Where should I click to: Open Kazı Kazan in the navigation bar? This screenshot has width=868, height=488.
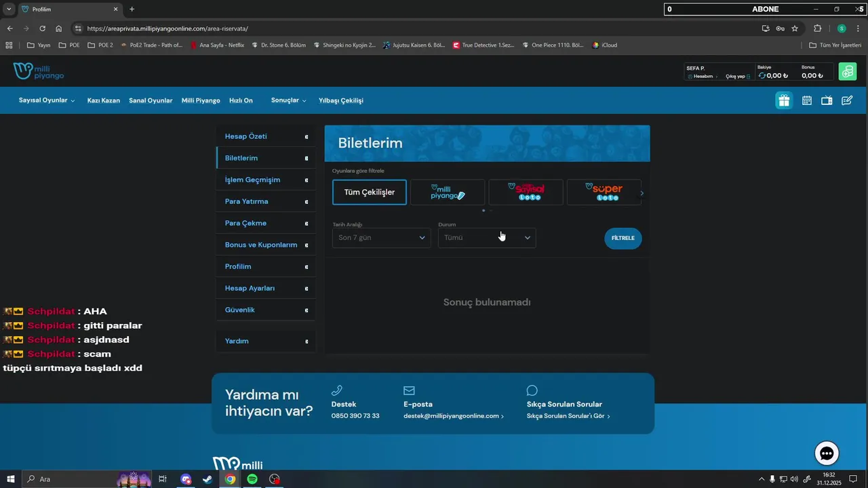(x=104, y=100)
